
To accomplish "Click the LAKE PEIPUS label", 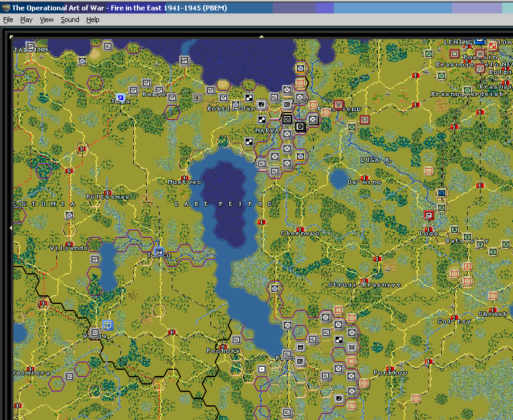I will coord(223,204).
